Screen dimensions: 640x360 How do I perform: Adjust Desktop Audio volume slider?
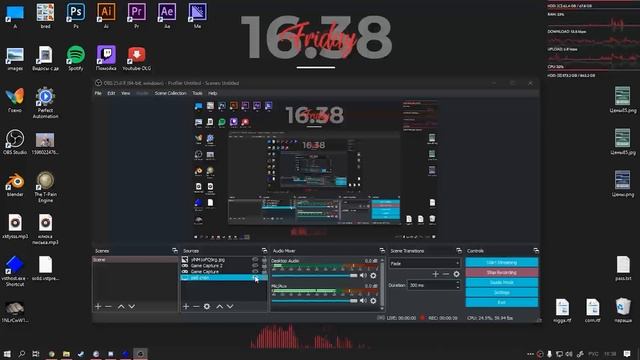point(314,276)
